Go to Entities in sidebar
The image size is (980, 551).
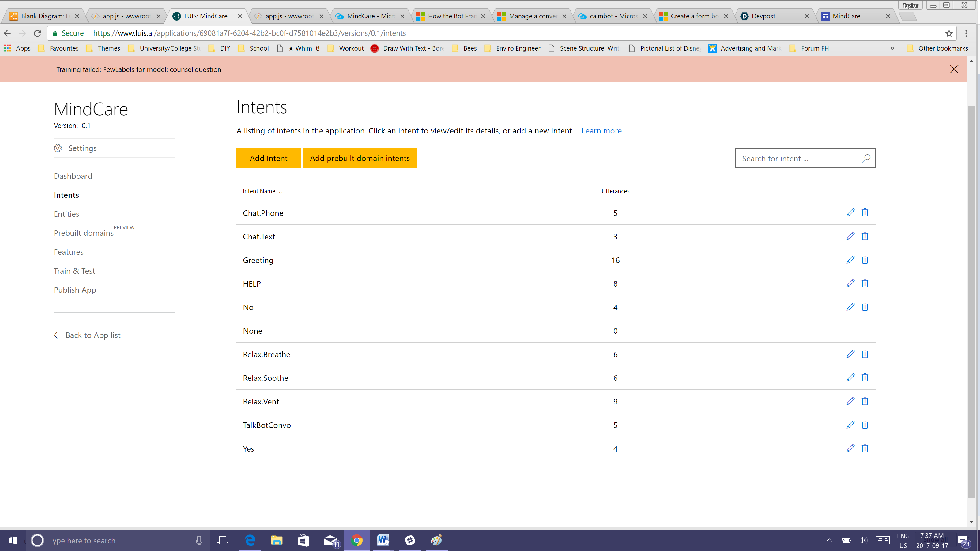[x=66, y=214]
